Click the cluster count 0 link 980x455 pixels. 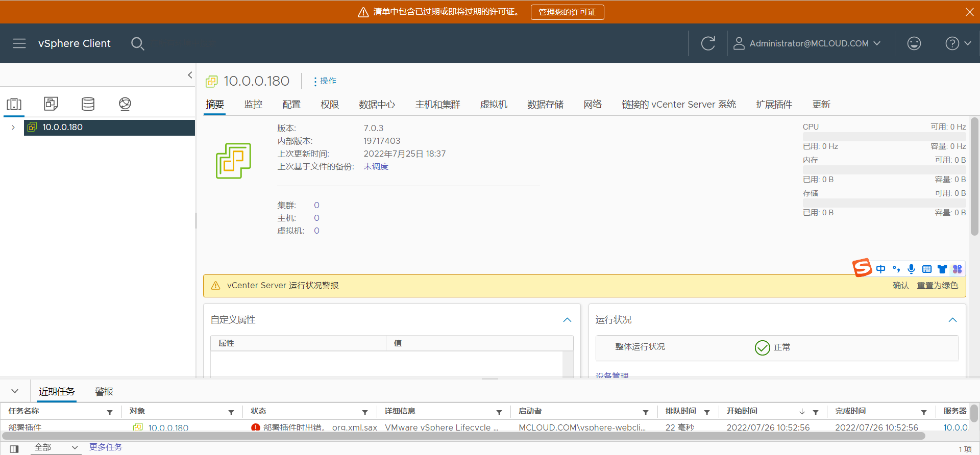point(316,206)
